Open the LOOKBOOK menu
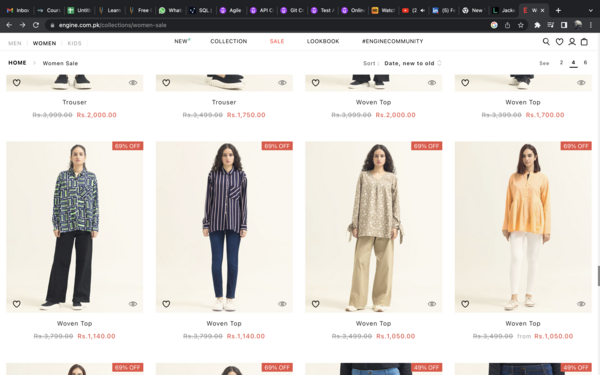This screenshot has height=375, width=600. [323, 41]
